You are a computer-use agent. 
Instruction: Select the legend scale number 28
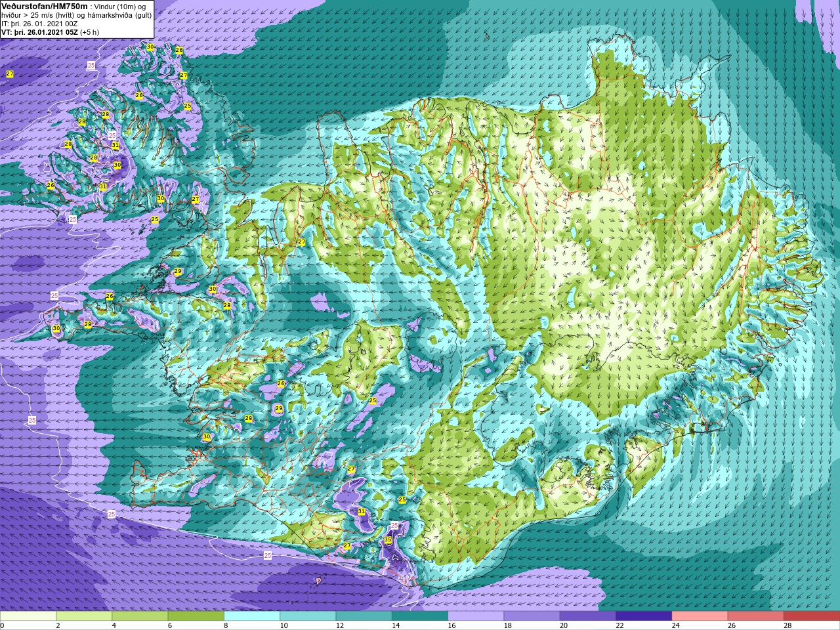coord(787,625)
